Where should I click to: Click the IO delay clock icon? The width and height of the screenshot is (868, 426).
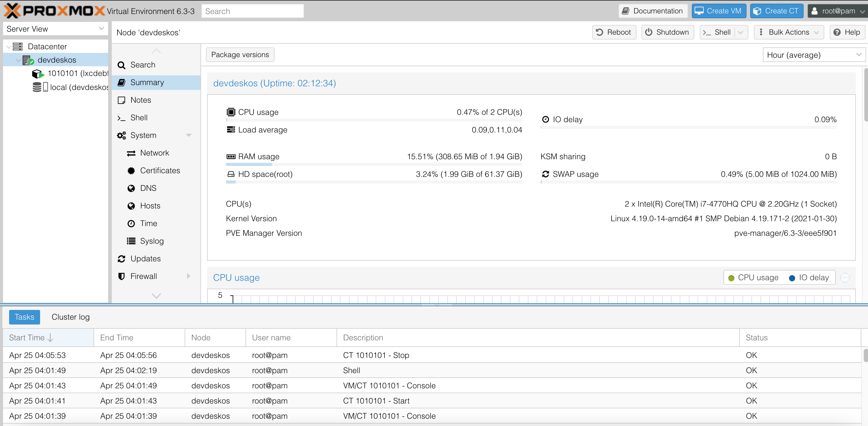[545, 119]
